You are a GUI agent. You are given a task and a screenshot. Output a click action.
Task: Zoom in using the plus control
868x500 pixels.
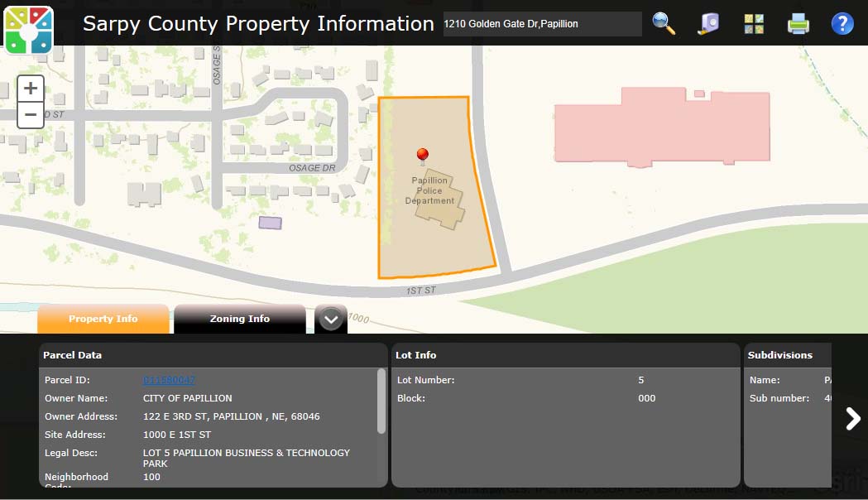pos(30,87)
